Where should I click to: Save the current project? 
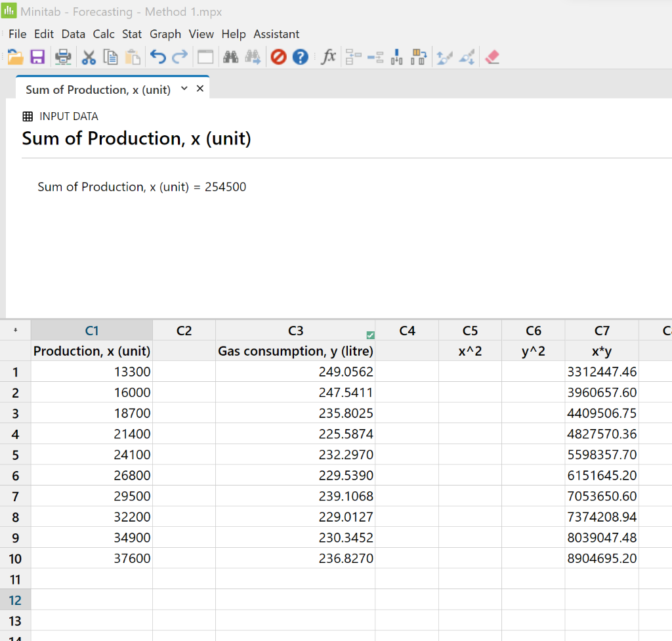[37, 57]
